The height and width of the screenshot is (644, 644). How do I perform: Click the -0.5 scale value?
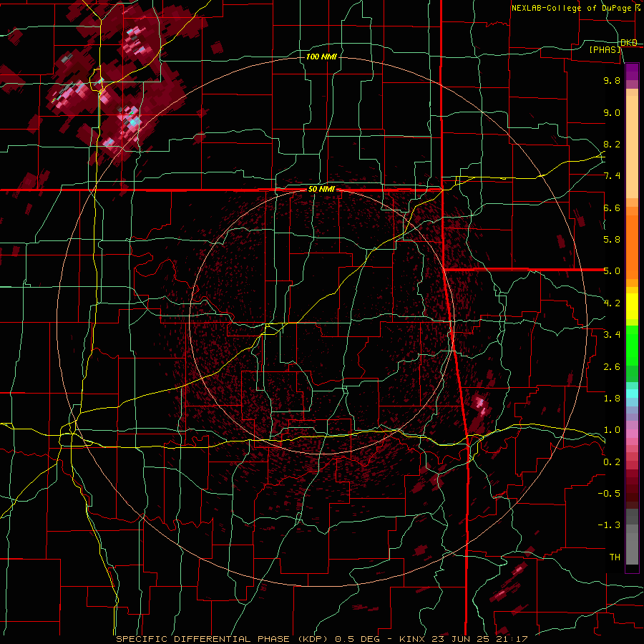tap(609, 494)
